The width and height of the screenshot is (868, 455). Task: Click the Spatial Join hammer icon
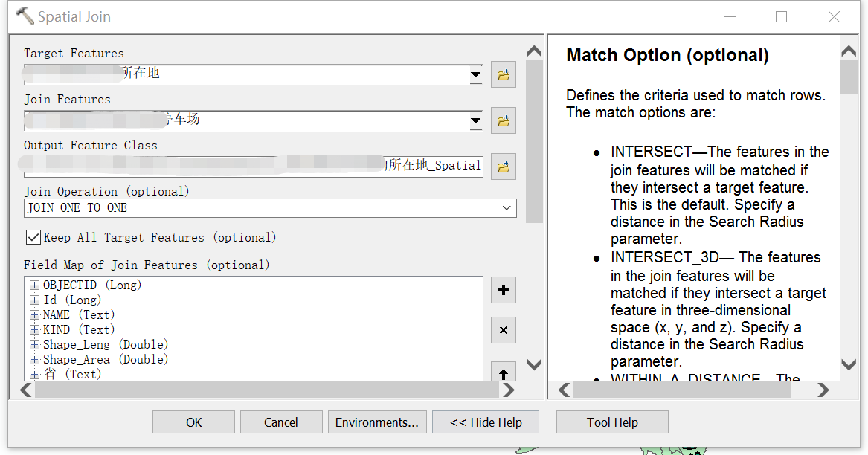click(25, 16)
